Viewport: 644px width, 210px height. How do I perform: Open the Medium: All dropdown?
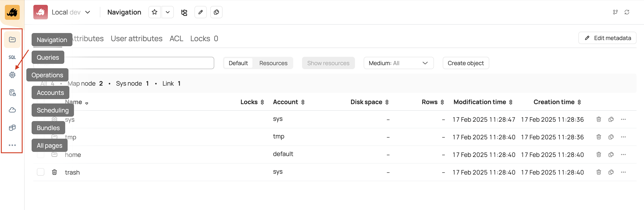point(399,63)
